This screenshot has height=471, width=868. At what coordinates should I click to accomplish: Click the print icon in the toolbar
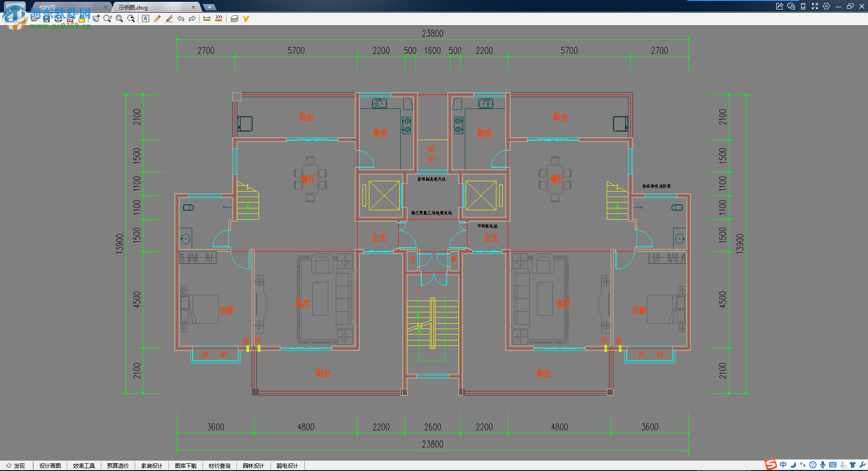[x=58, y=19]
